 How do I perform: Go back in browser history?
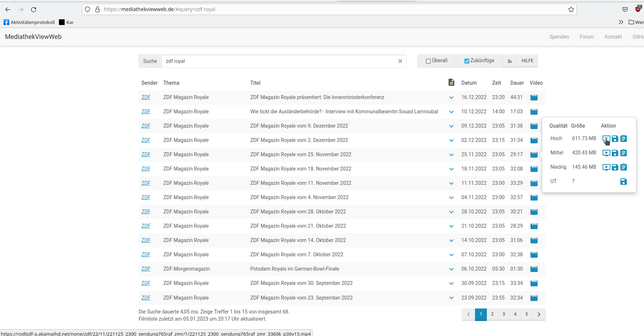[x=8, y=9]
